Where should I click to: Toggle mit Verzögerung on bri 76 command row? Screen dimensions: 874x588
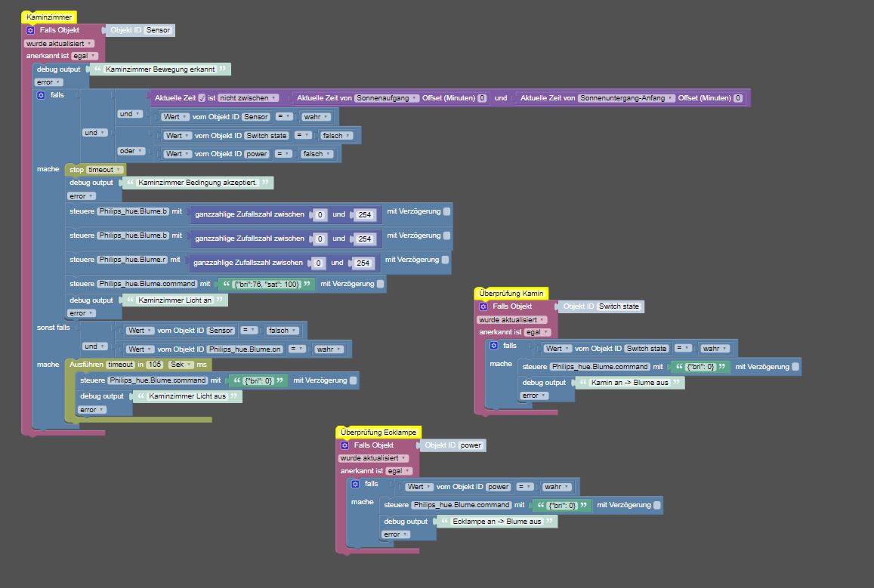(380, 284)
